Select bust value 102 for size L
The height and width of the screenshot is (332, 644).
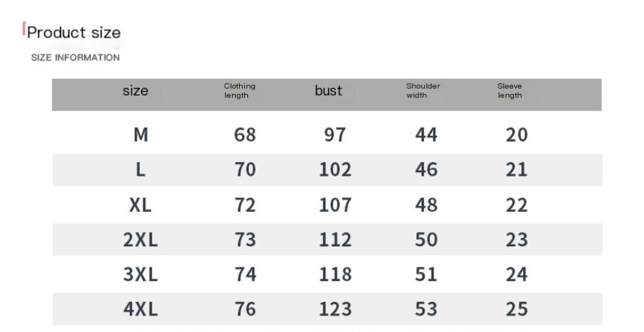tap(335, 170)
